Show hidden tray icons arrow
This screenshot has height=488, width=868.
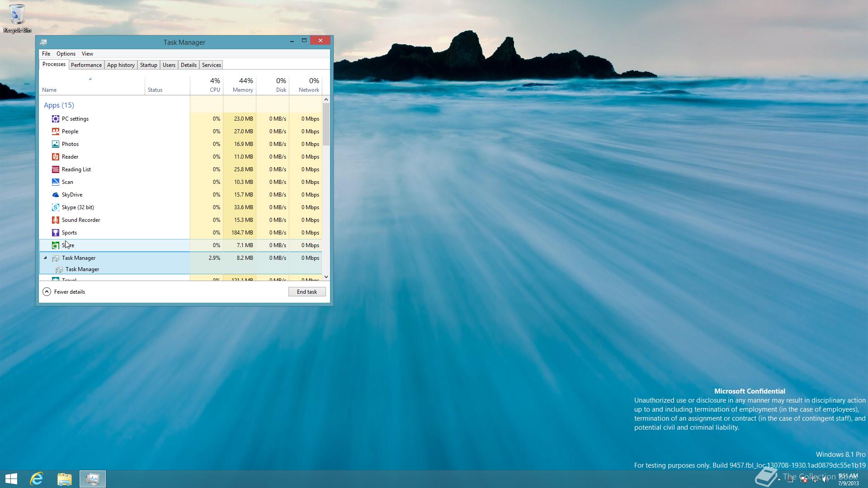779,480
